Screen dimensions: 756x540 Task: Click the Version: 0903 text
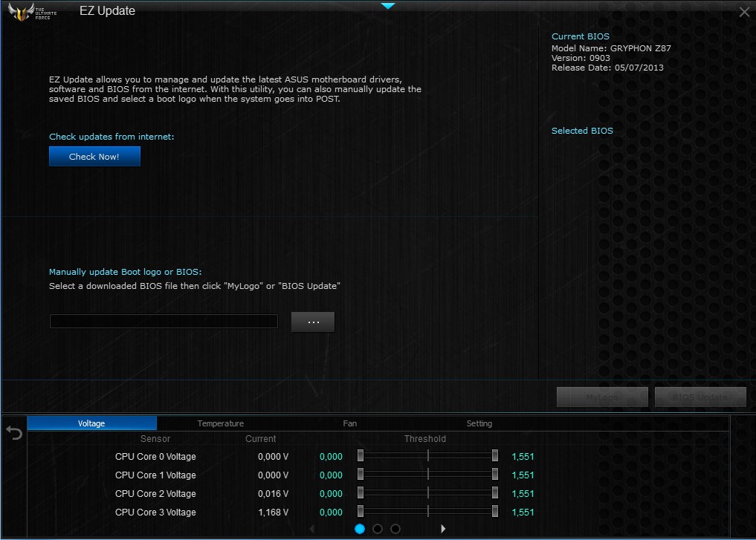581,58
